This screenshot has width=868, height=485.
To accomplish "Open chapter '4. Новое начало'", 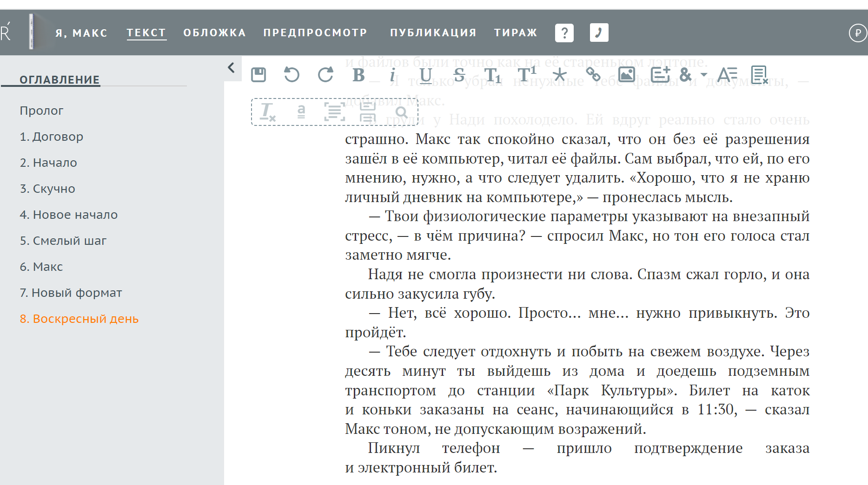I will point(69,215).
